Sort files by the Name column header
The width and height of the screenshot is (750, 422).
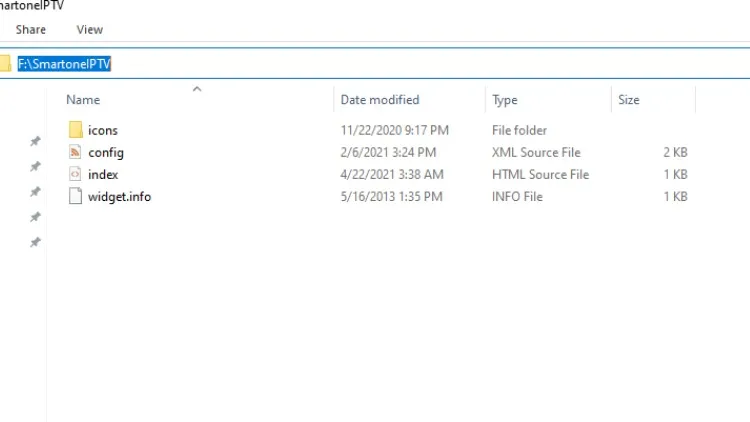(83, 100)
